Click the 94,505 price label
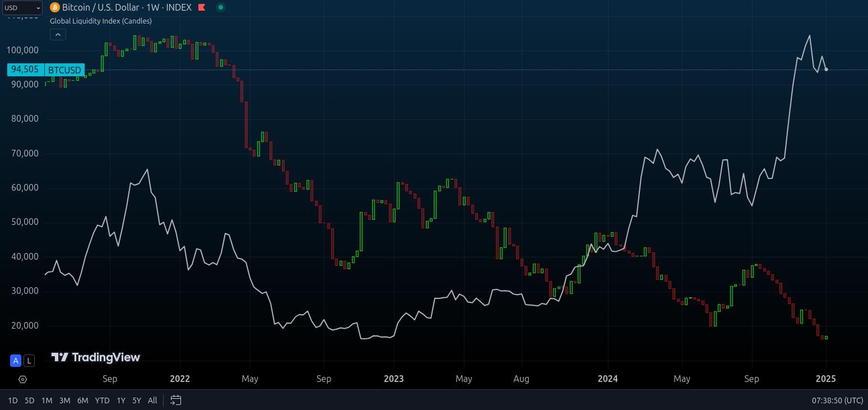The width and height of the screenshot is (868, 410). click(x=25, y=70)
